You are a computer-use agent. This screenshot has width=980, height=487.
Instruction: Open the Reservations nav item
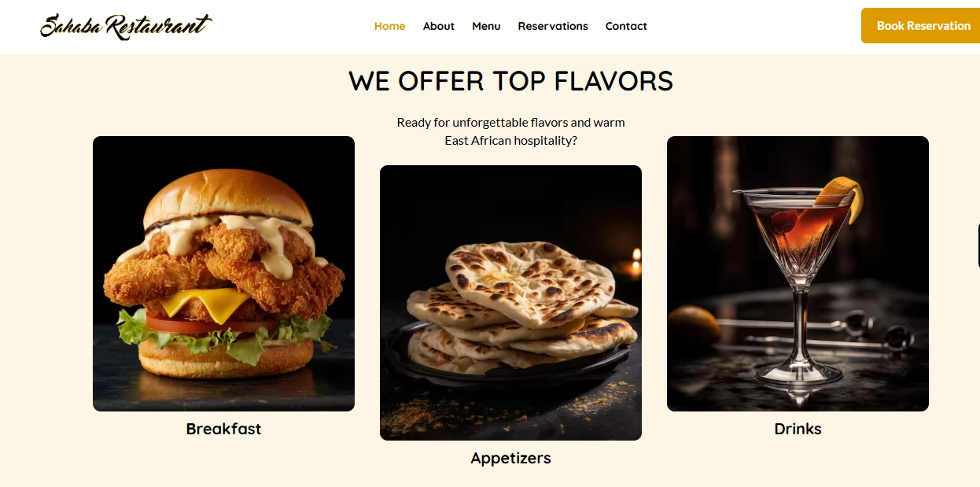pyautogui.click(x=553, y=26)
